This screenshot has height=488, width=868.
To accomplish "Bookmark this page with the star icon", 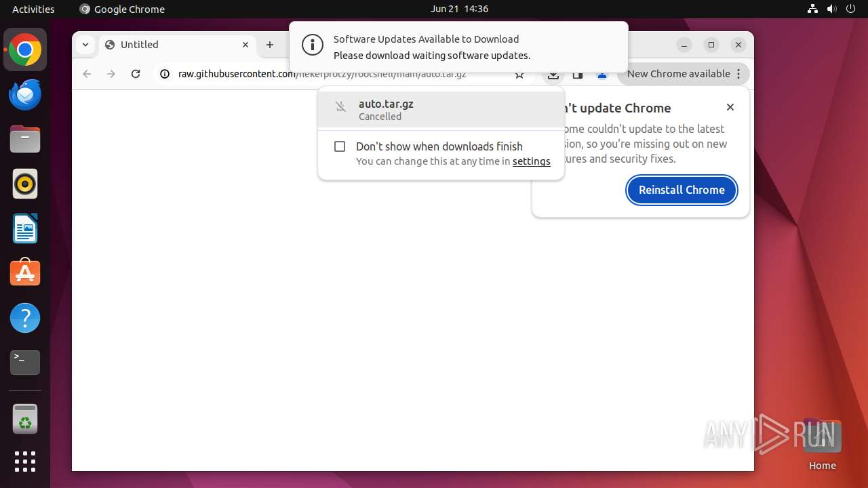I will (x=519, y=75).
